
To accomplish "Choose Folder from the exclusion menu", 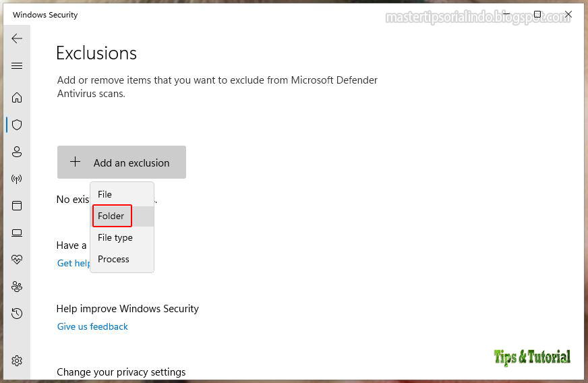I will coord(122,216).
